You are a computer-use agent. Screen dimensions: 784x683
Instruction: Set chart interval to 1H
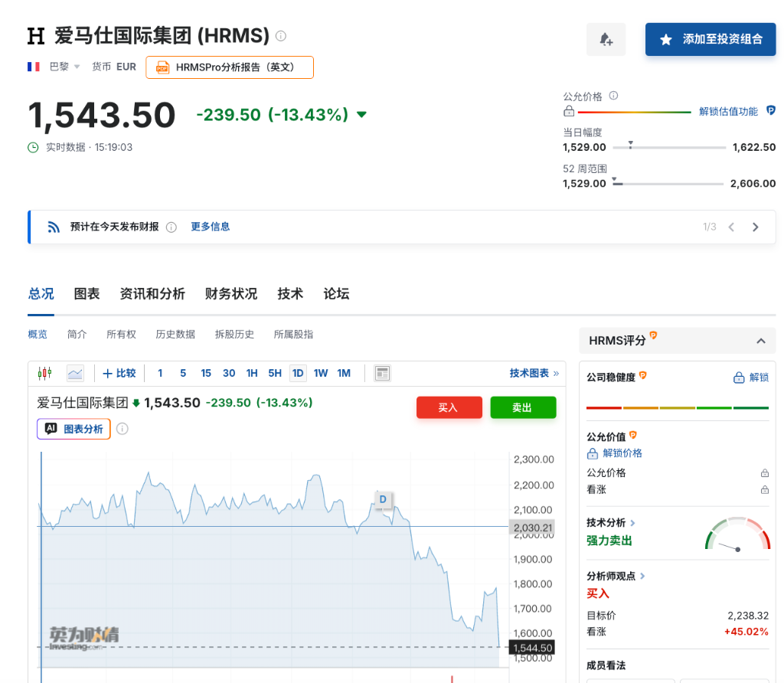click(252, 374)
